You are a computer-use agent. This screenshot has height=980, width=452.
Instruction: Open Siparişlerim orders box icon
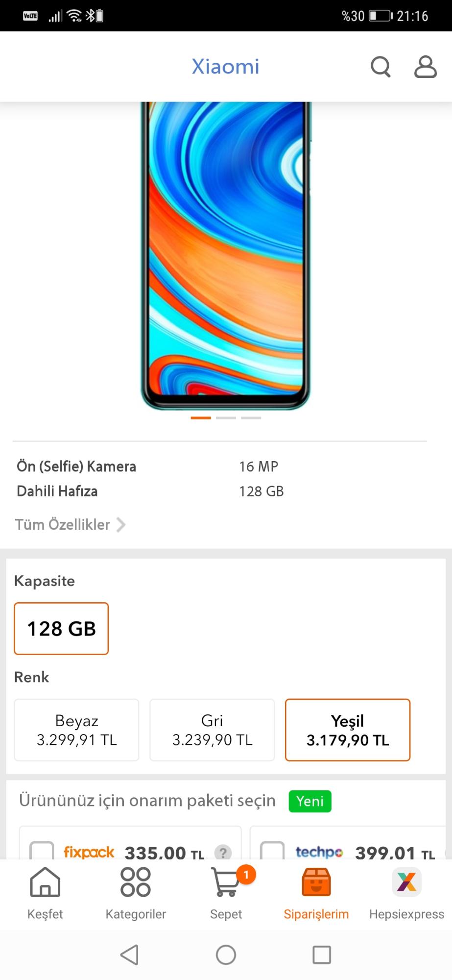click(x=316, y=882)
